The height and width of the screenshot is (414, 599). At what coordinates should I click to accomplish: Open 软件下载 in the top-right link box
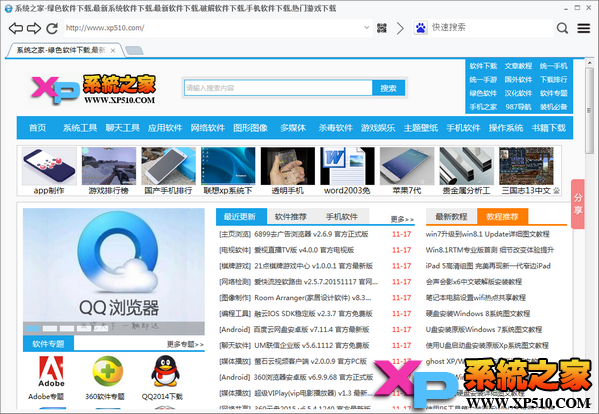tap(483, 66)
